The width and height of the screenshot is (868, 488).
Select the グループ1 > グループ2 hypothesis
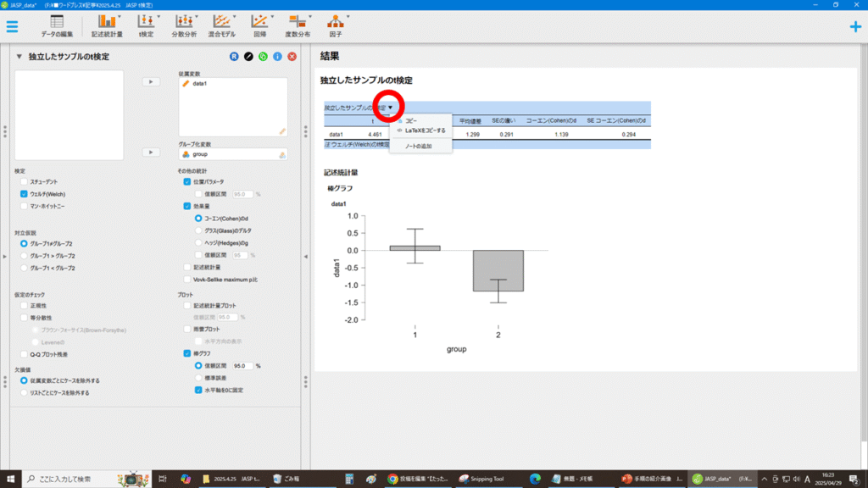click(24, 256)
